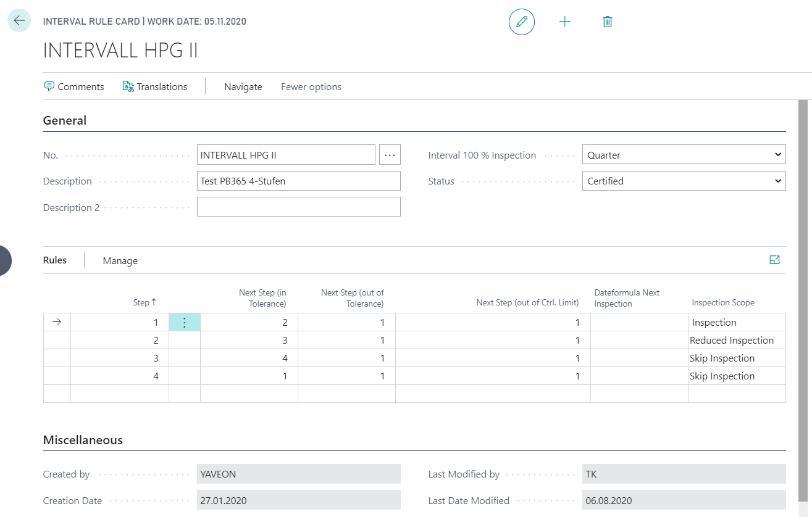The height and width of the screenshot is (517, 812).
Task: Click the Last Modified by field
Action: point(684,474)
